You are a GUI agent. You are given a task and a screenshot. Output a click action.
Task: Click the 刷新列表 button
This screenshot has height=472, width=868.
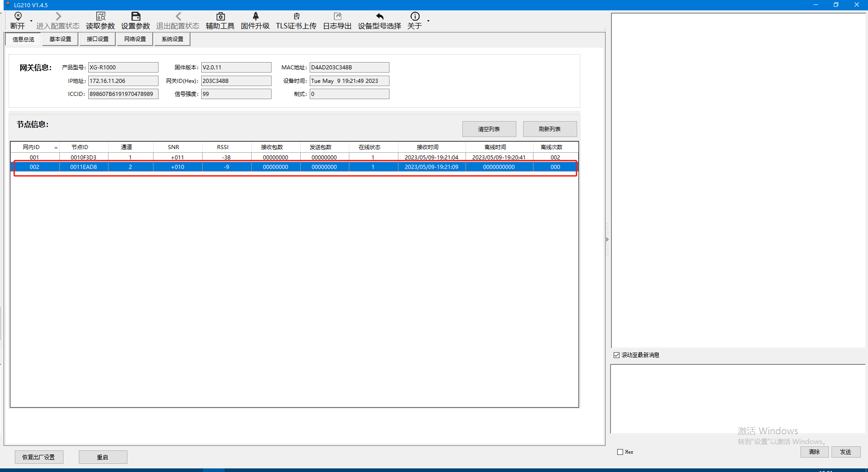550,129
